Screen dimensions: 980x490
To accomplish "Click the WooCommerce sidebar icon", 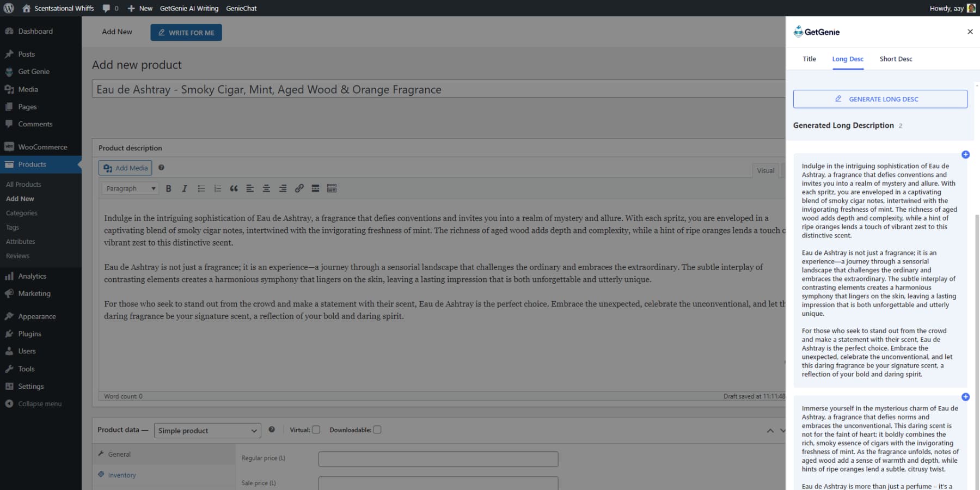I will tap(9, 146).
